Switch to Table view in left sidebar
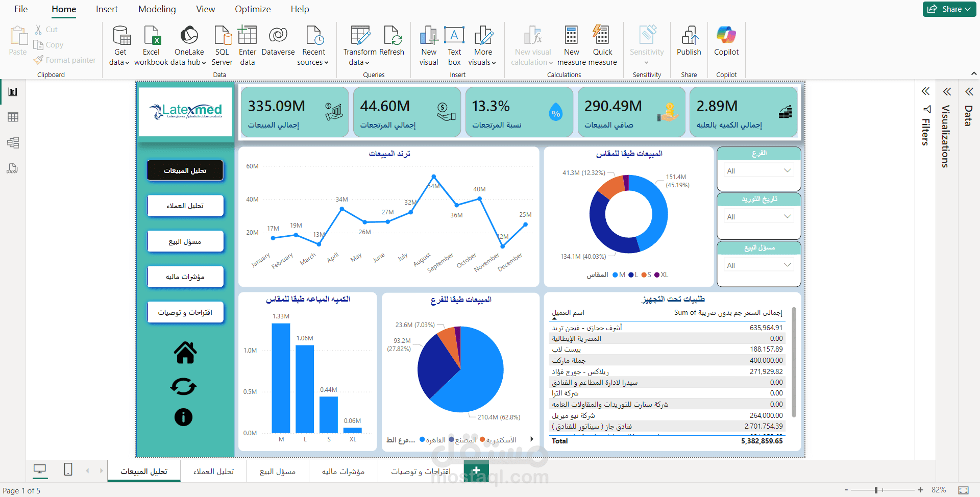The image size is (980, 497). pyautogui.click(x=13, y=117)
